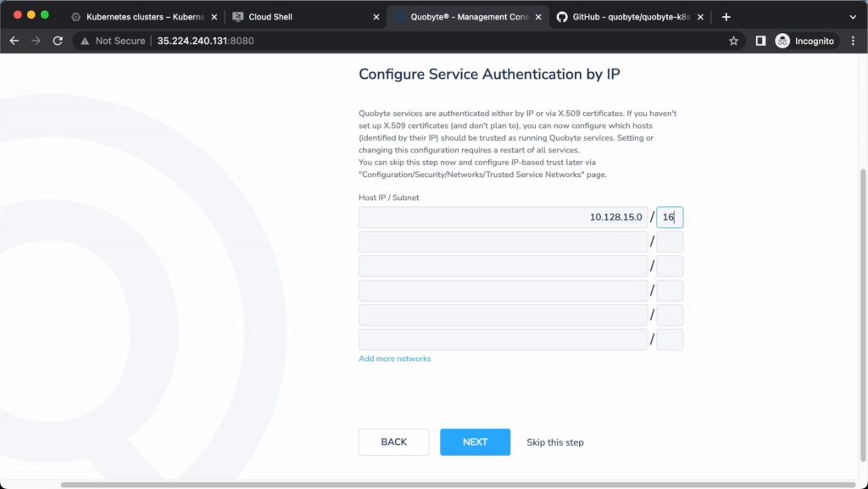This screenshot has width=868, height=489.
Task: Switch to the Cloud Shell tab
Action: (x=306, y=17)
